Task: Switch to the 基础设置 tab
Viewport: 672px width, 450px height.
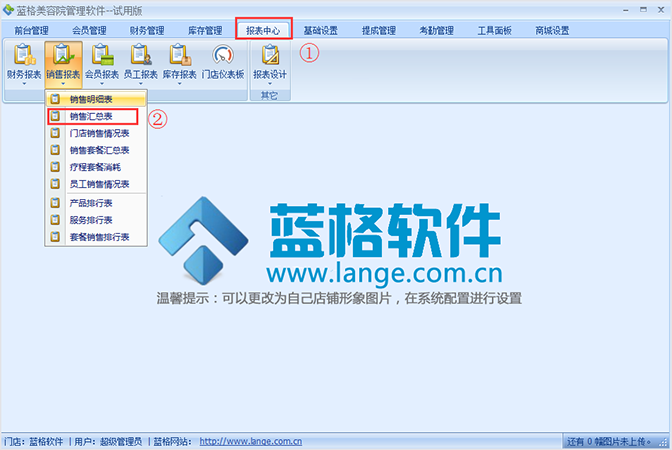Action: [321, 30]
